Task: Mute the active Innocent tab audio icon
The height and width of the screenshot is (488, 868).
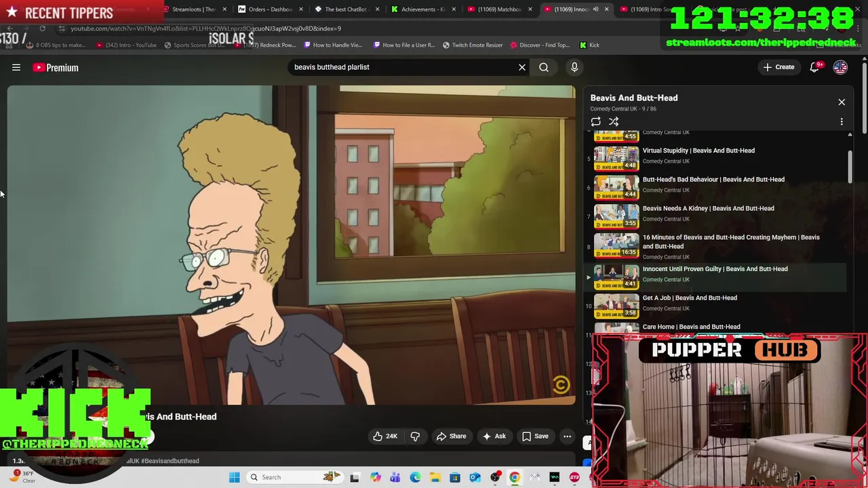Action: coord(596,9)
